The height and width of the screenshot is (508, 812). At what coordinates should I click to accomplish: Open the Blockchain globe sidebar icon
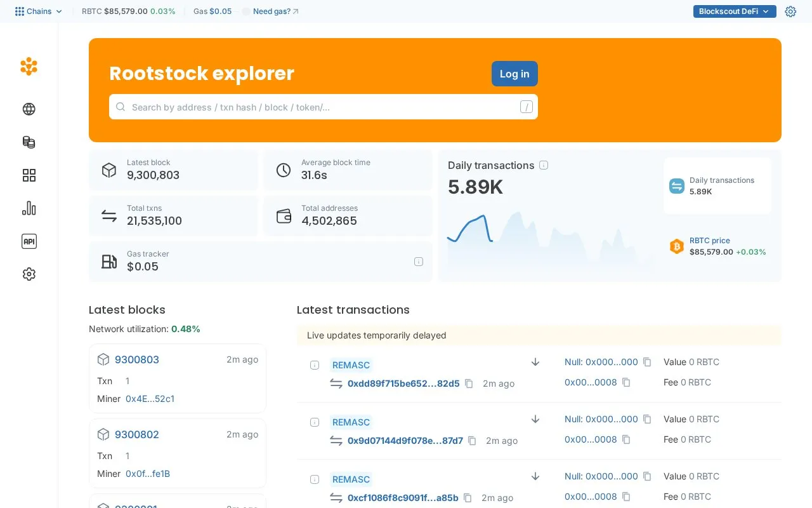pyautogui.click(x=29, y=109)
